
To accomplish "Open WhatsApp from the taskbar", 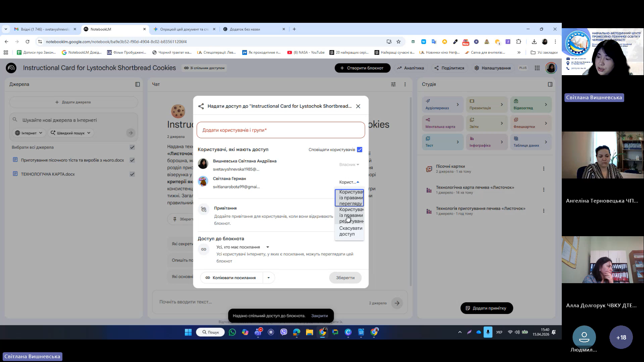I will click(232, 332).
